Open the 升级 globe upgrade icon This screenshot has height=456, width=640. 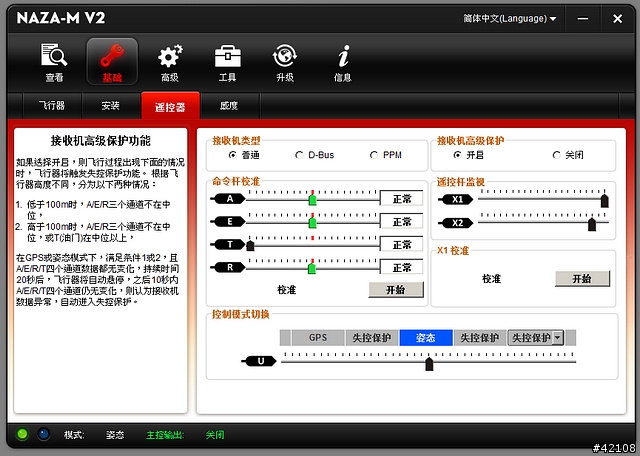tap(285, 62)
